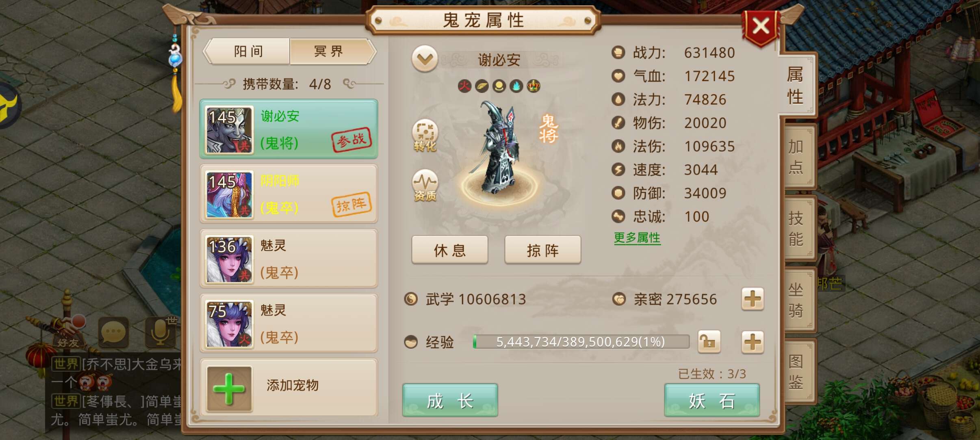
Task: Click the 经验 experience progress bar
Action: 581,342
